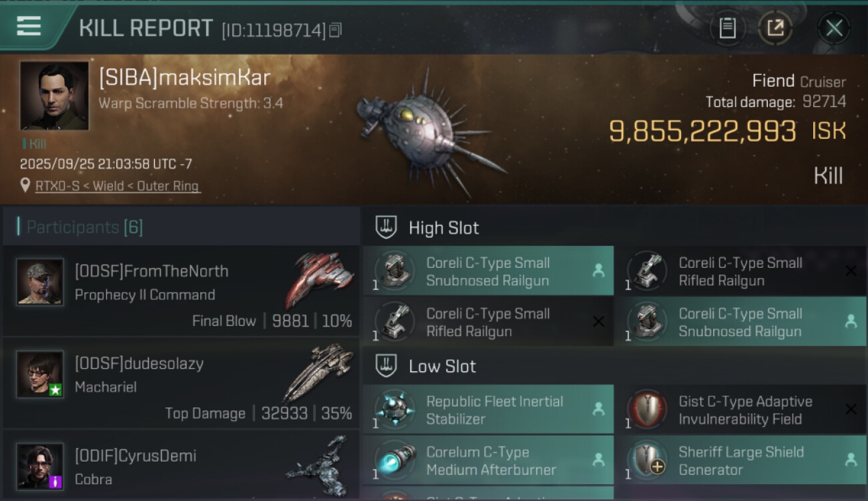The width and height of the screenshot is (868, 501).
Task: Copy the kill report ID icon
Action: coord(335,30)
